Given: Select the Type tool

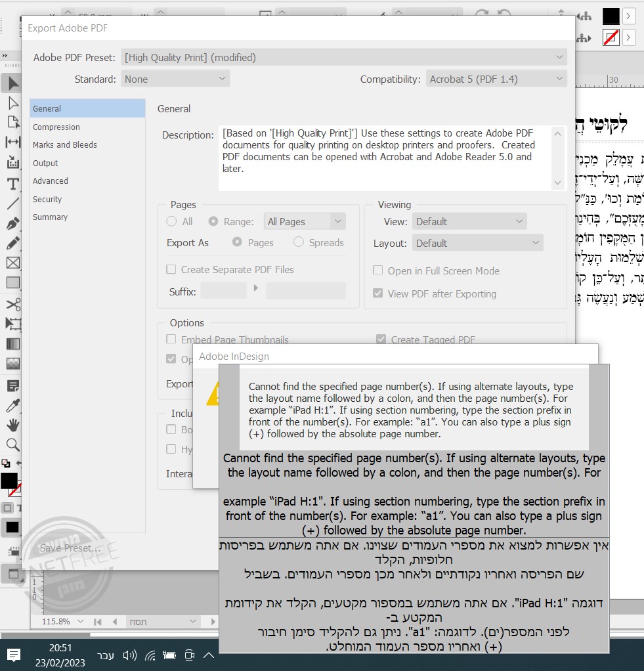Looking at the screenshot, I should click(13, 184).
